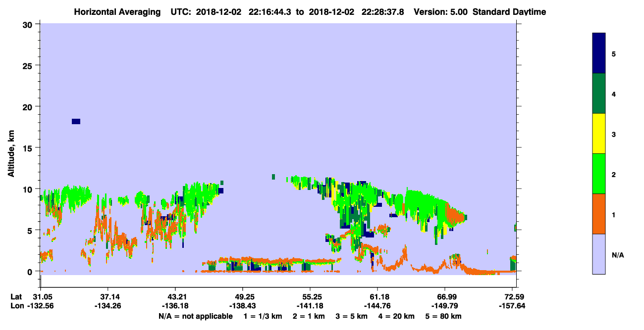Click the '1 = 1/3 km' legend text
The width and height of the screenshot is (644, 330).
(x=263, y=316)
